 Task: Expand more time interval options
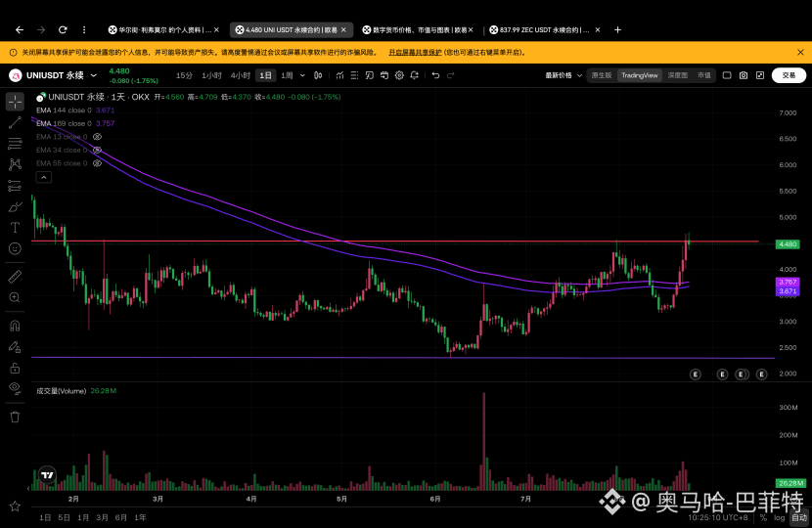tap(302, 75)
